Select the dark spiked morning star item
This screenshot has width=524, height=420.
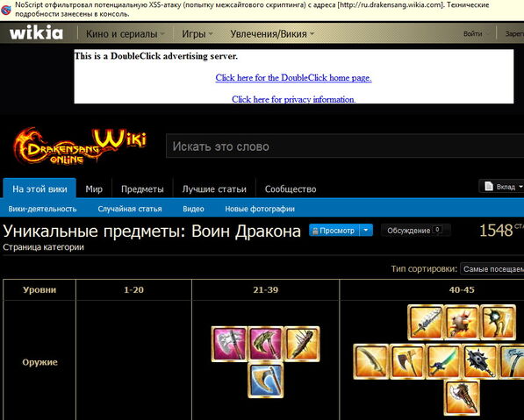coord(480,361)
